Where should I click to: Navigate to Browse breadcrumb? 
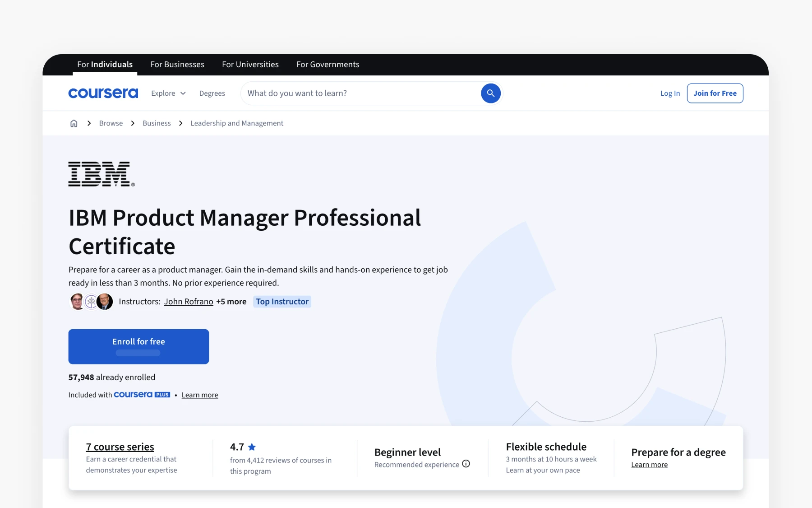pos(111,123)
